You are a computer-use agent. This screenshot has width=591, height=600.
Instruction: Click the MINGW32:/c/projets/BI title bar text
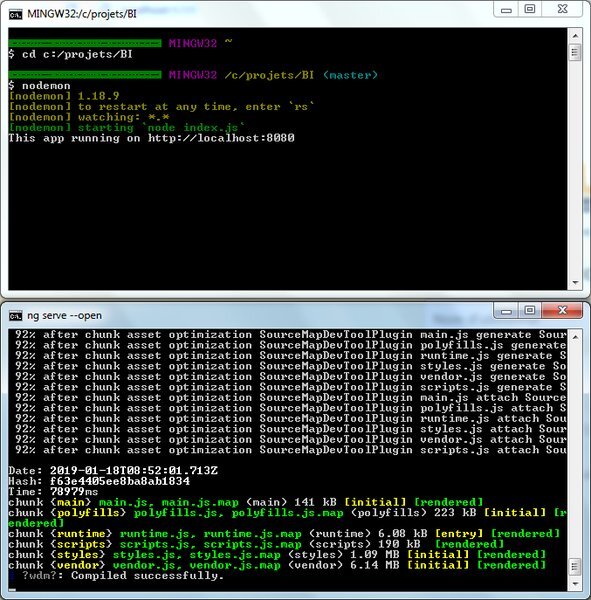coord(82,15)
